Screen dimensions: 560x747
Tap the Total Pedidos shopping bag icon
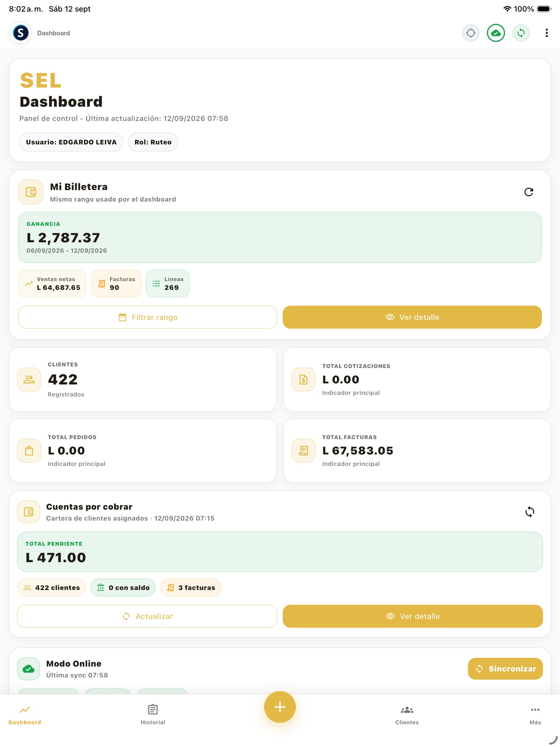coord(29,451)
